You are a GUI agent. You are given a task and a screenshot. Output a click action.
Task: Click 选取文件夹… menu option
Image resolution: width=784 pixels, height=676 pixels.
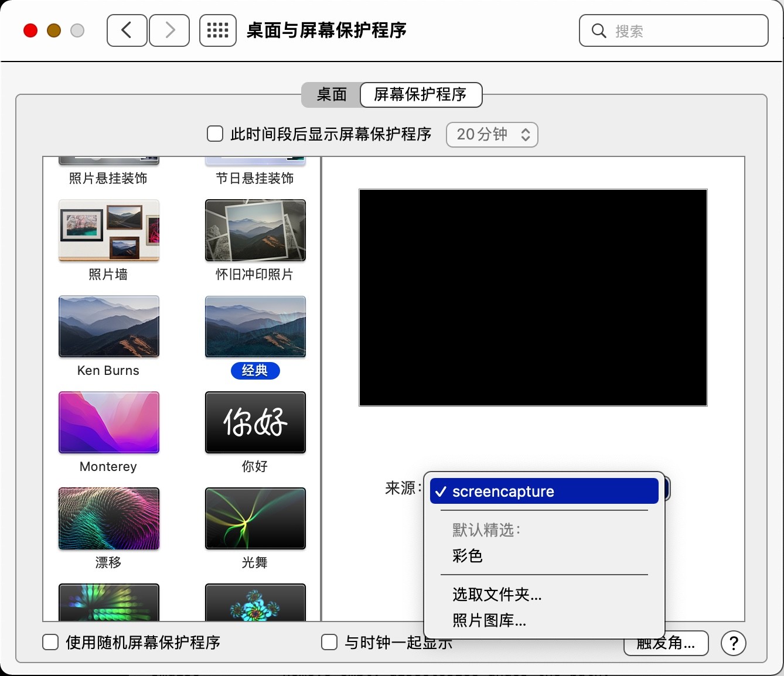497,595
